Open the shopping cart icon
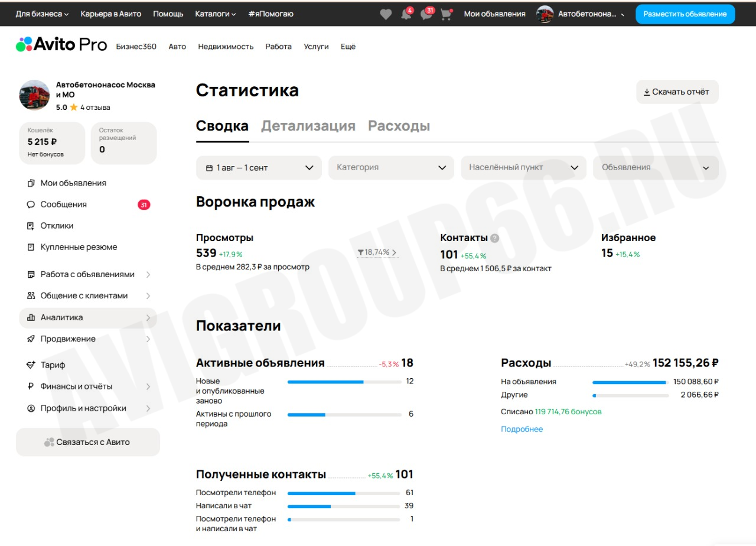Image resolution: width=756 pixels, height=546 pixels. [x=446, y=14]
